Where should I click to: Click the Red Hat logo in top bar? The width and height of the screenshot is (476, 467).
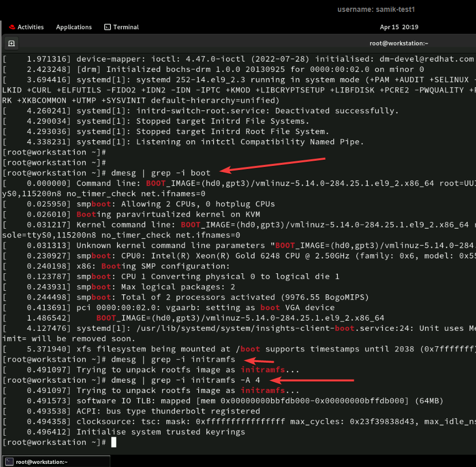(x=11, y=27)
